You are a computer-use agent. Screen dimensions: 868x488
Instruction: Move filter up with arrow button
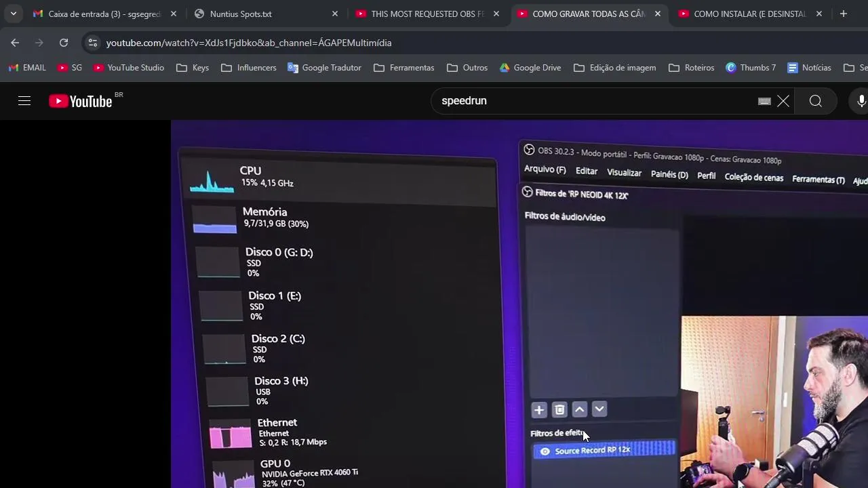coord(579,409)
